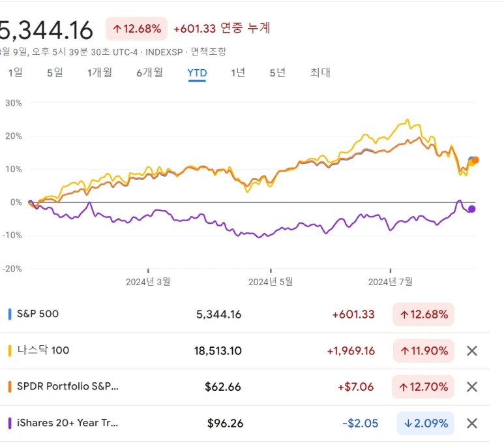Remove iShares 20+ Year Tr comparison with X
This screenshot has width=504, height=445.
point(471,423)
